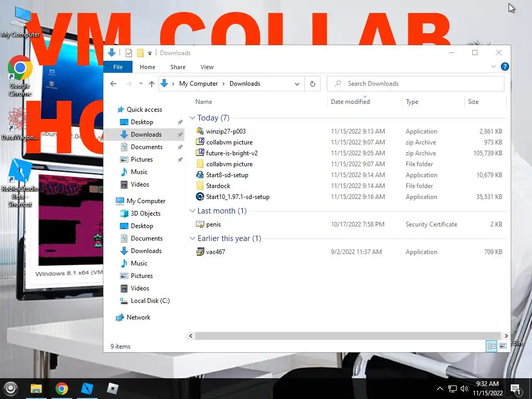Click My Computer in the address path
Viewport: 532px width, 399px height.
[198, 84]
